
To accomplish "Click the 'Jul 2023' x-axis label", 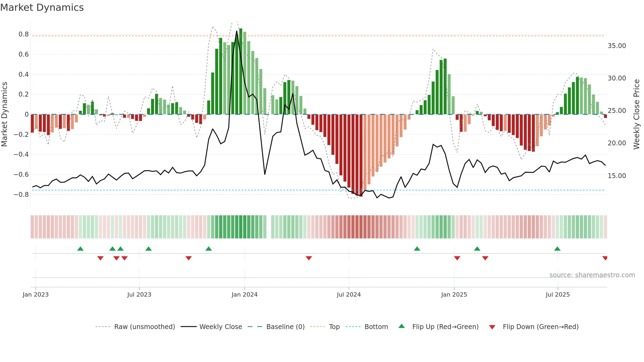I will point(139,294).
